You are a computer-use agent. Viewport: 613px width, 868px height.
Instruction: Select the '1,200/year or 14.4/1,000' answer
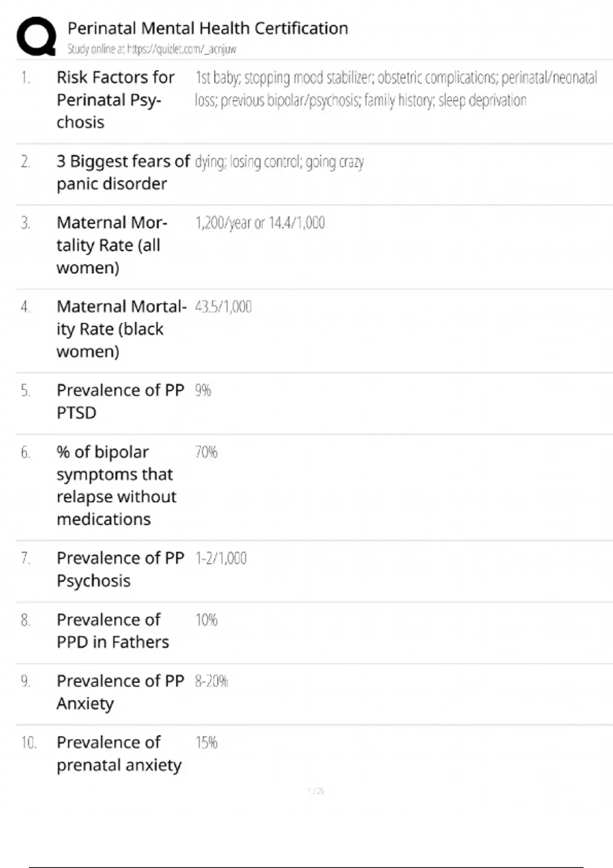(260, 223)
